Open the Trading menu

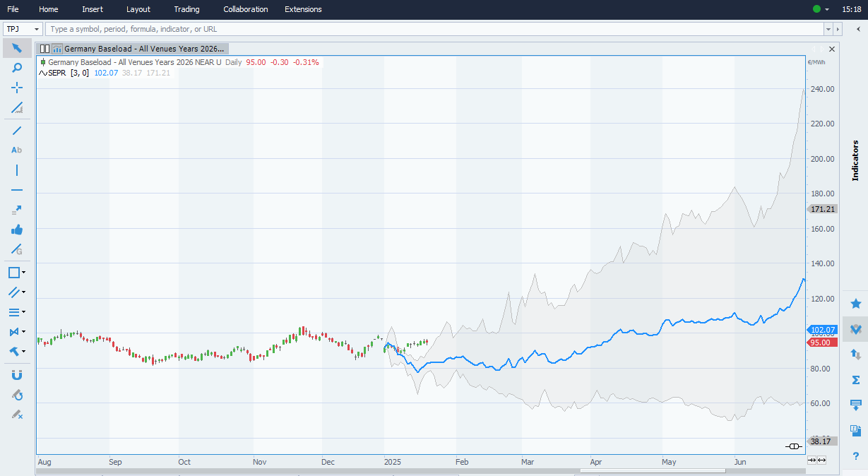[186, 9]
